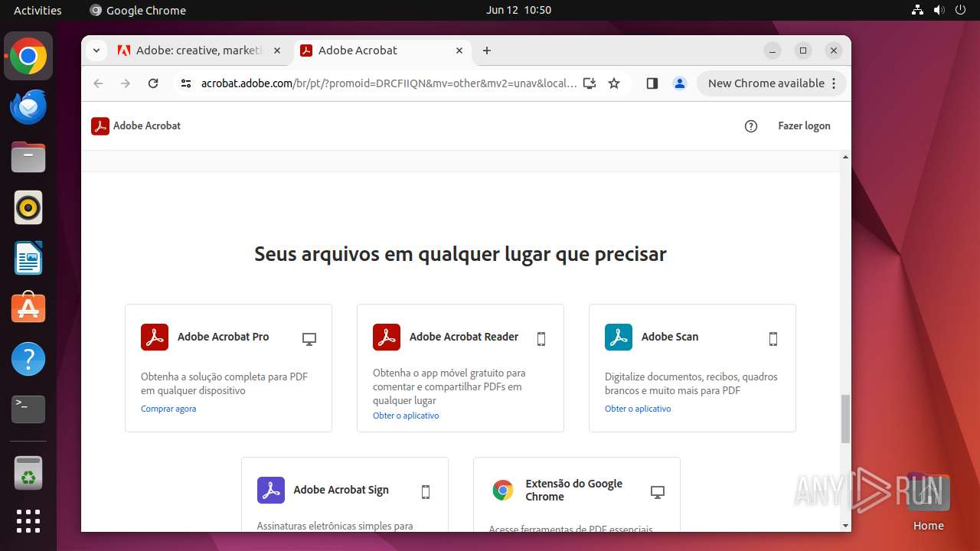Open the Activities overview

coord(38,10)
